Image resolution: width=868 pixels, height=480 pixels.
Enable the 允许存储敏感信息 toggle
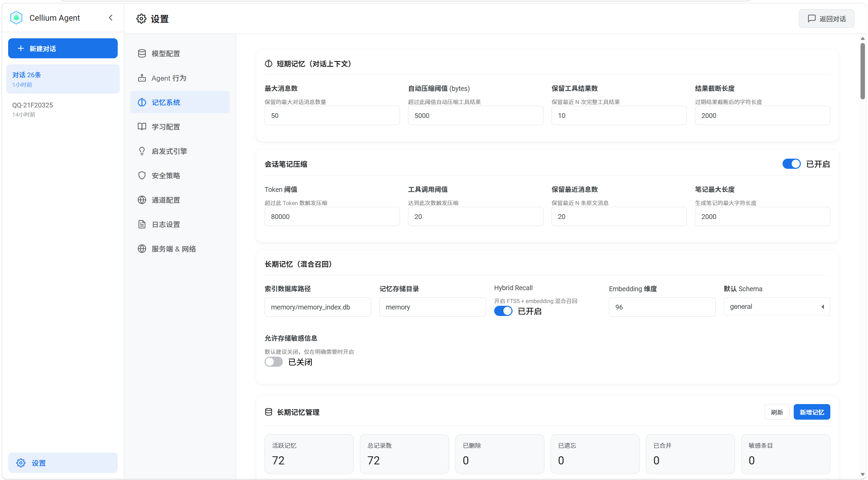coord(273,362)
